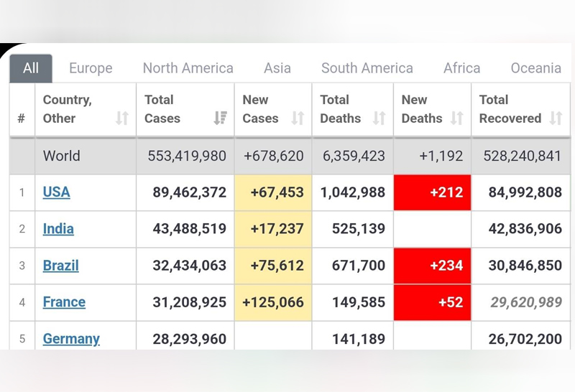The width and height of the screenshot is (575, 392).
Task: Open the India country link
Action: [58, 229]
